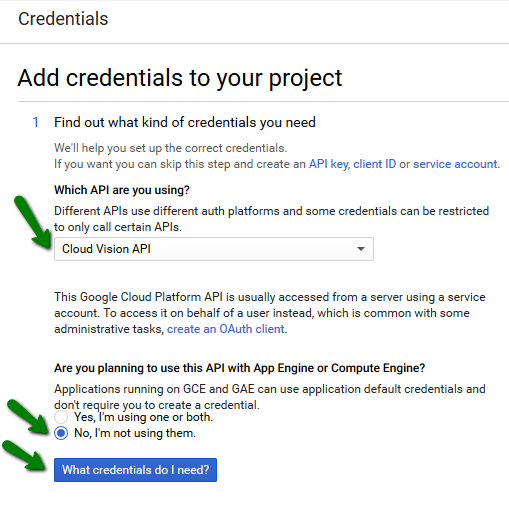Open the Cloud Vision API dropdown
Screen dimensions: 509x506
click(214, 249)
